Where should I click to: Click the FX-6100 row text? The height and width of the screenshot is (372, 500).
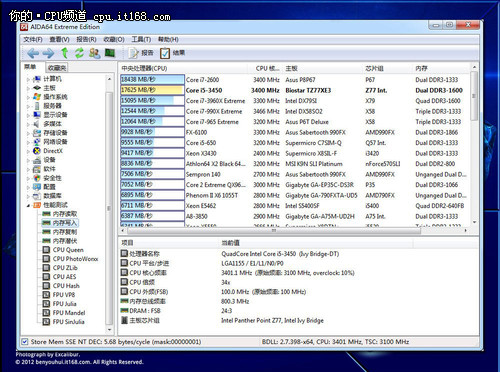point(196,132)
